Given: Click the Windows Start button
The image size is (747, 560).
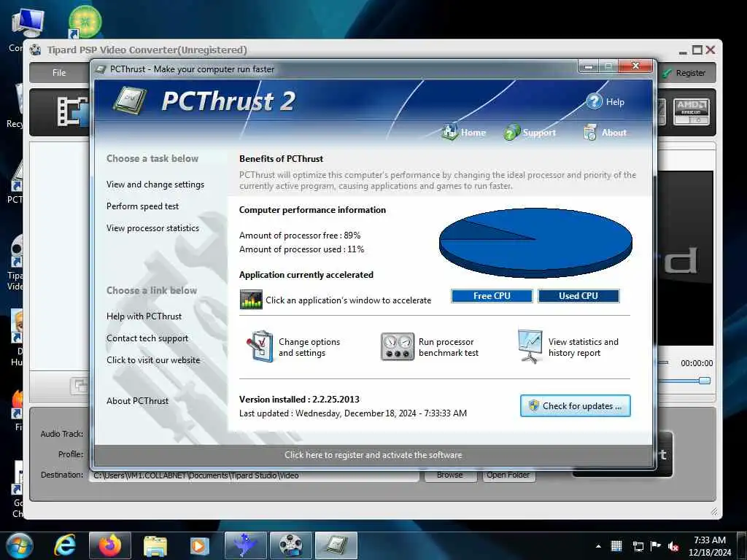Looking at the screenshot, I should [19, 545].
